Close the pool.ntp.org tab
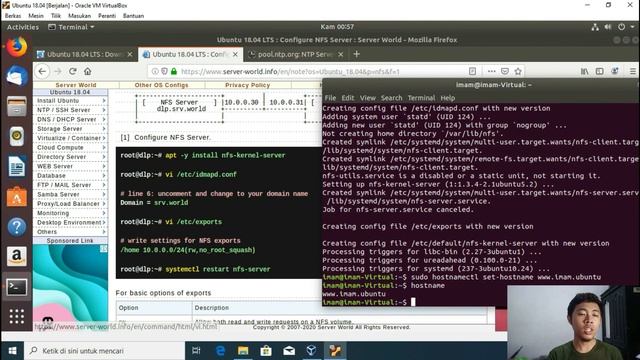Viewport: 640px width, 360px height. [340, 54]
